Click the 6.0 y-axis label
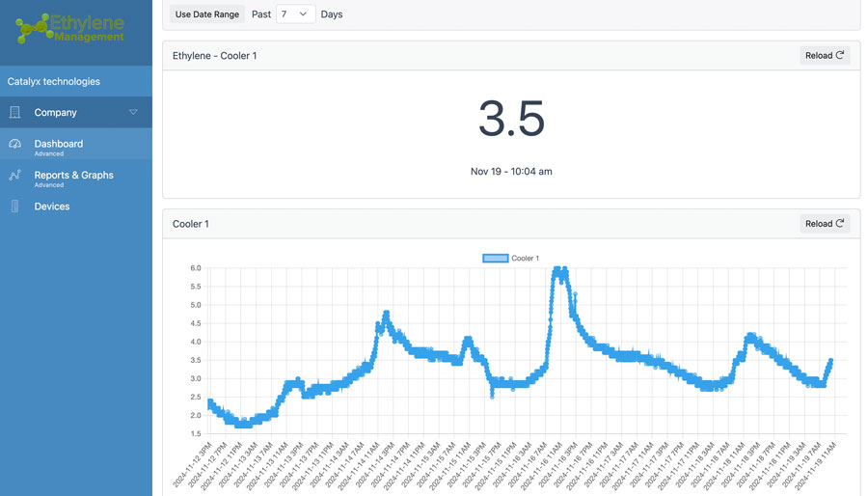The width and height of the screenshot is (868, 496). pyautogui.click(x=196, y=268)
